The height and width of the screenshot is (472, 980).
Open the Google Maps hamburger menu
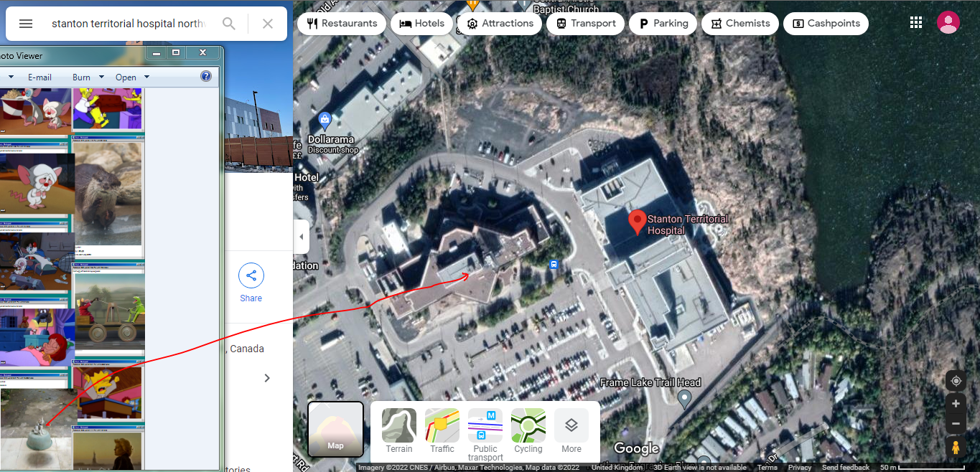pos(26,24)
